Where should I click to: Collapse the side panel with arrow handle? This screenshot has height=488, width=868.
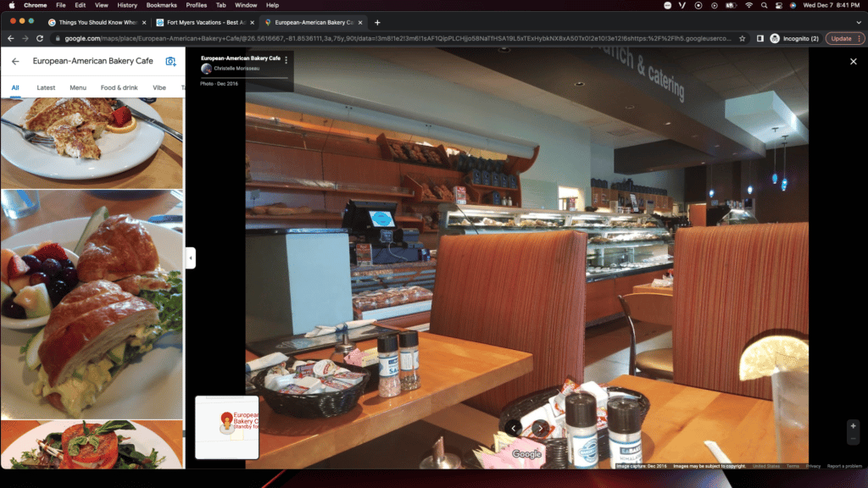(191, 258)
